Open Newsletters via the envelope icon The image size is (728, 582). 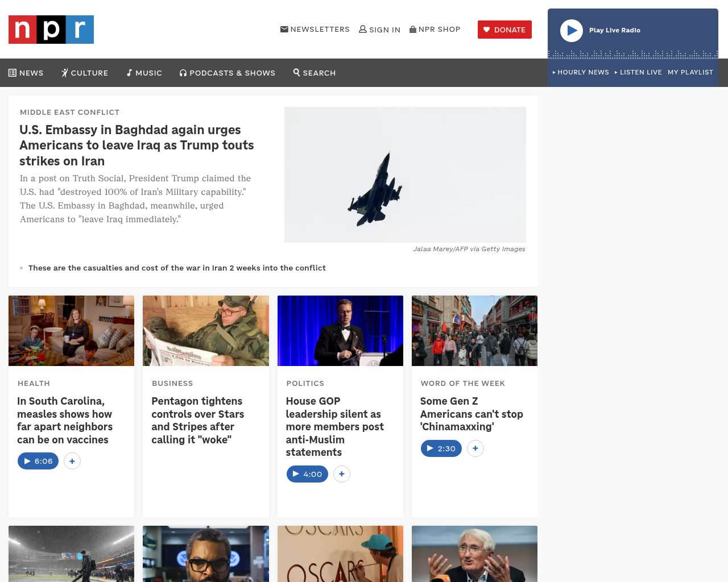[284, 29]
